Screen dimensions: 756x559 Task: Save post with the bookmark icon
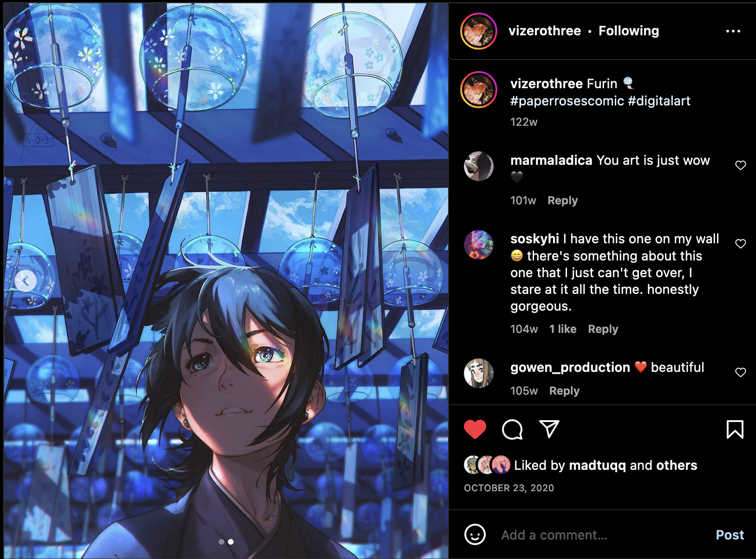pos(735,429)
